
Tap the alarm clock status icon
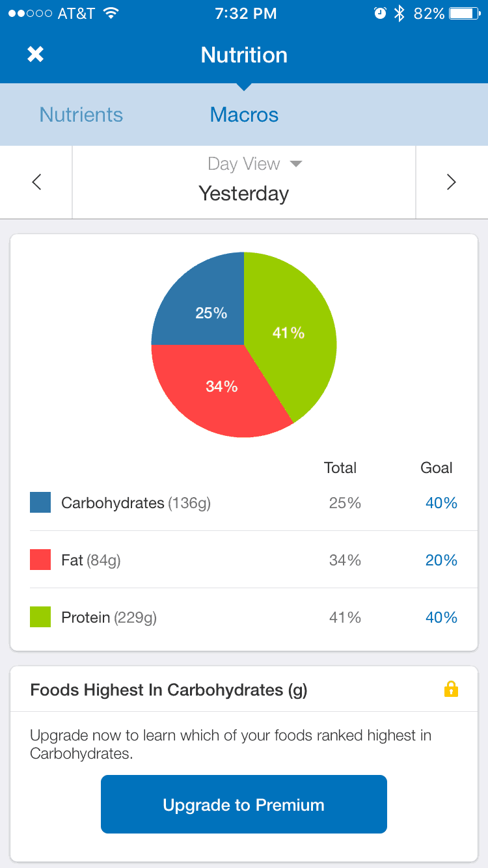(x=380, y=14)
